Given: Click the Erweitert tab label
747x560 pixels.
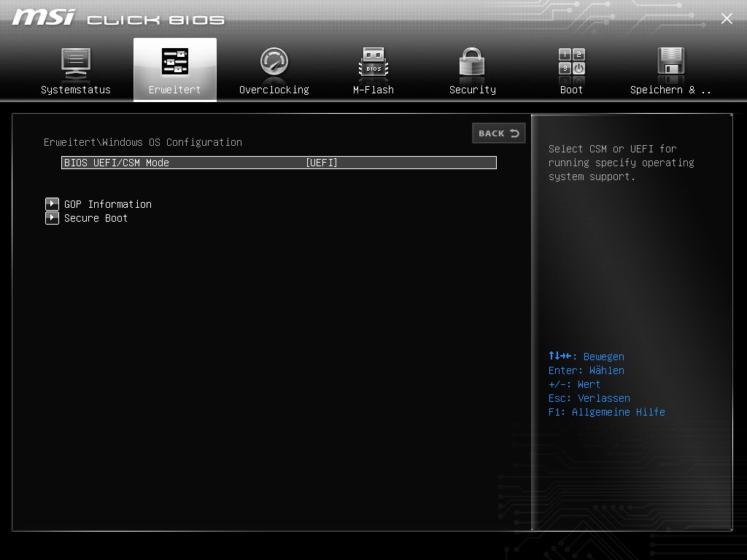Looking at the screenshot, I should point(175,90).
